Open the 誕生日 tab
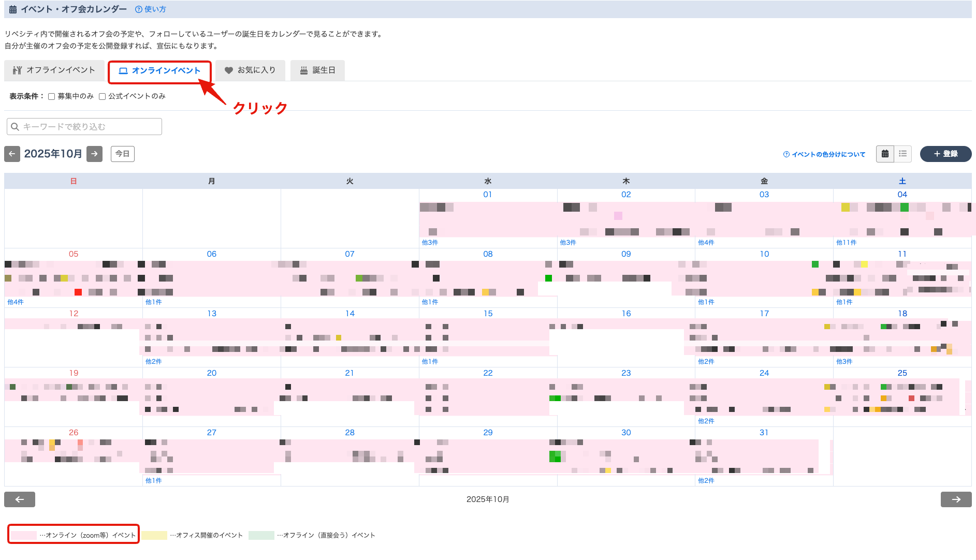The height and width of the screenshot is (560, 976). [317, 70]
